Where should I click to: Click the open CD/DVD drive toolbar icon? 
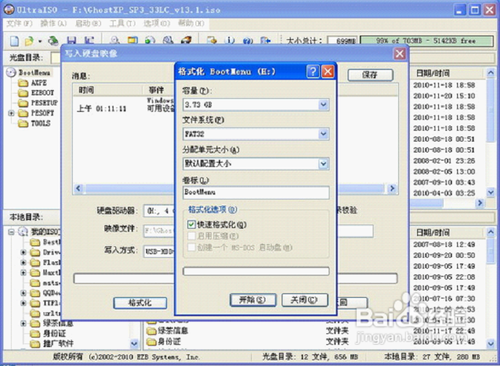[x=53, y=41]
